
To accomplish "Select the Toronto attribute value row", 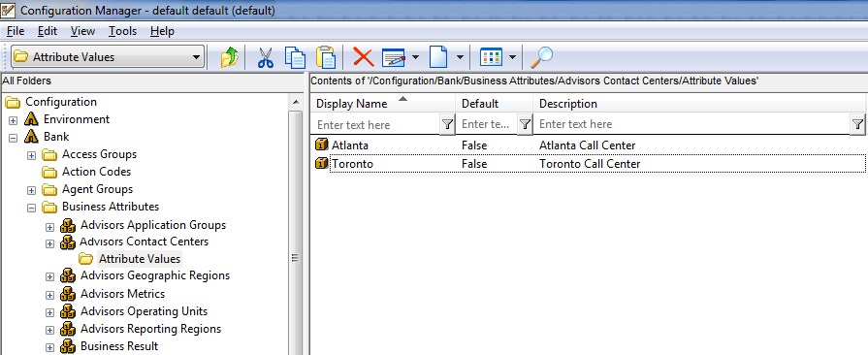I will [x=589, y=164].
